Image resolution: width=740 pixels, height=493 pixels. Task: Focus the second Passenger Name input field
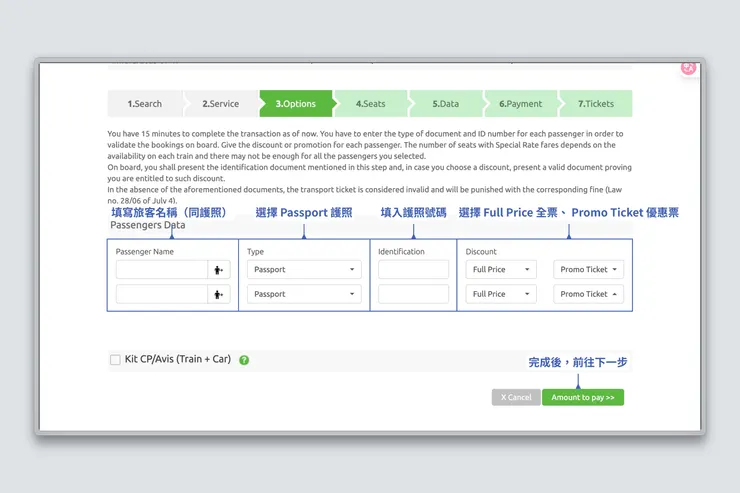(162, 294)
